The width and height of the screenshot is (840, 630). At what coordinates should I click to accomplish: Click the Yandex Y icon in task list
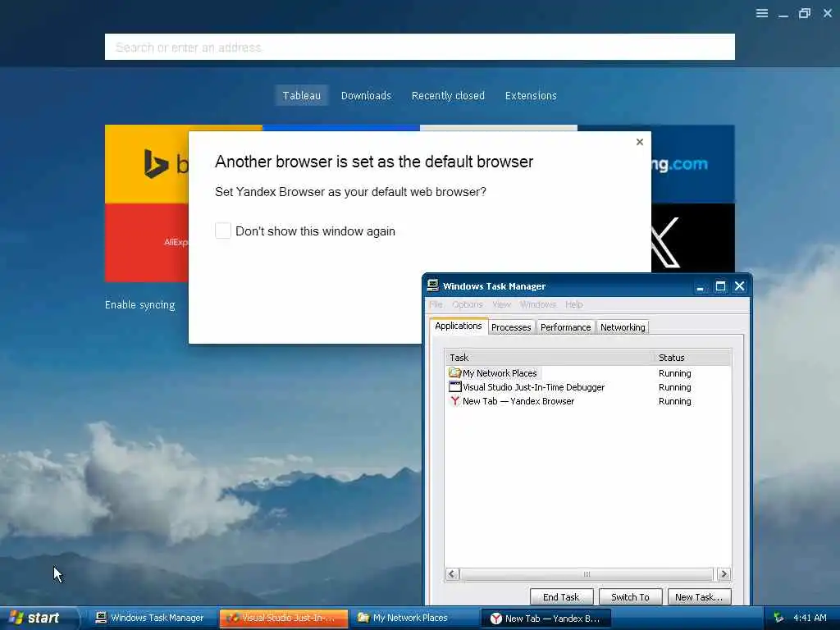pyautogui.click(x=454, y=400)
